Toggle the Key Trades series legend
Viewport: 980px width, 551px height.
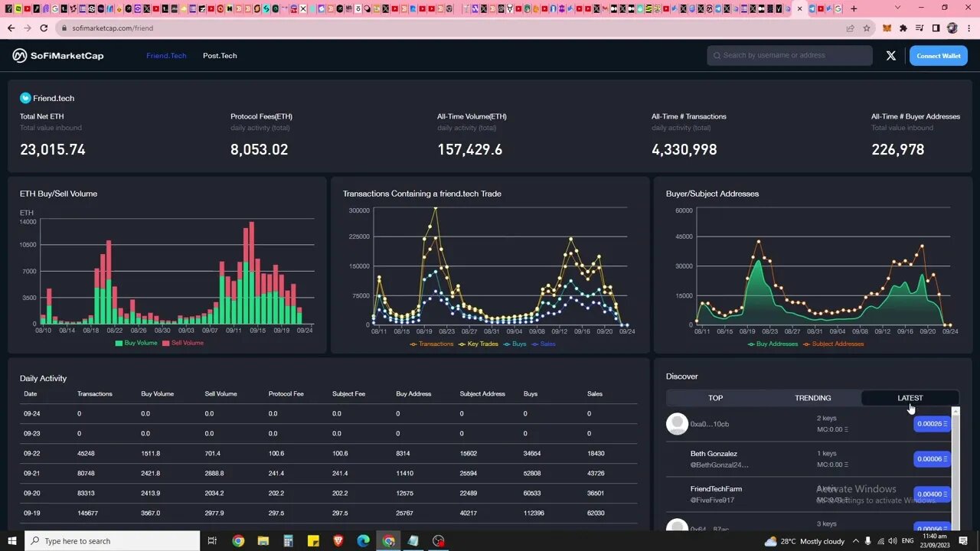click(478, 344)
